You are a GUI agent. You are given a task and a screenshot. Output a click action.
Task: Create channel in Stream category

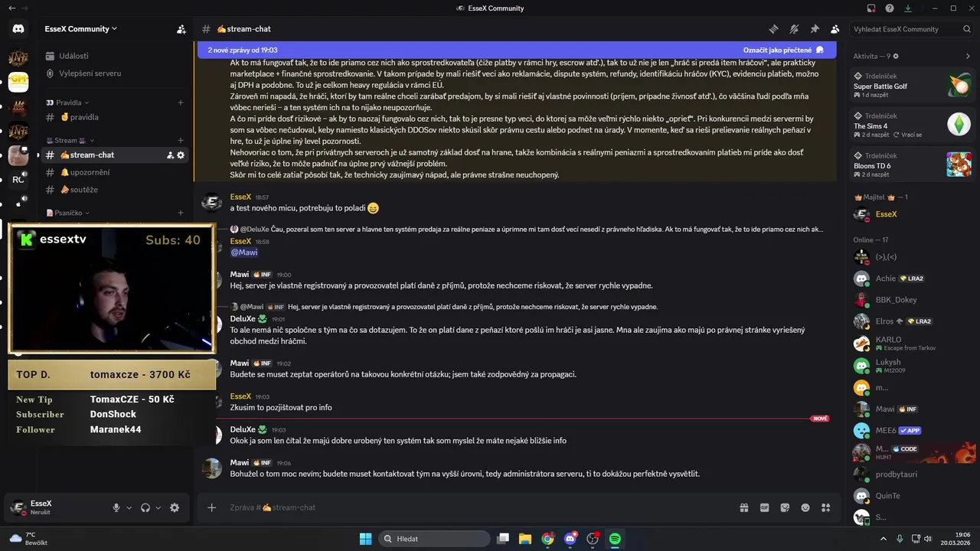181,141
